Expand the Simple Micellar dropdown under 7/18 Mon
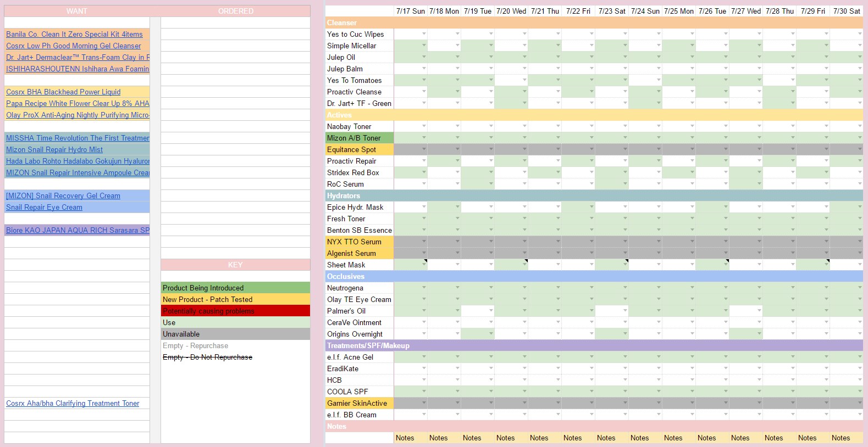 [457, 46]
